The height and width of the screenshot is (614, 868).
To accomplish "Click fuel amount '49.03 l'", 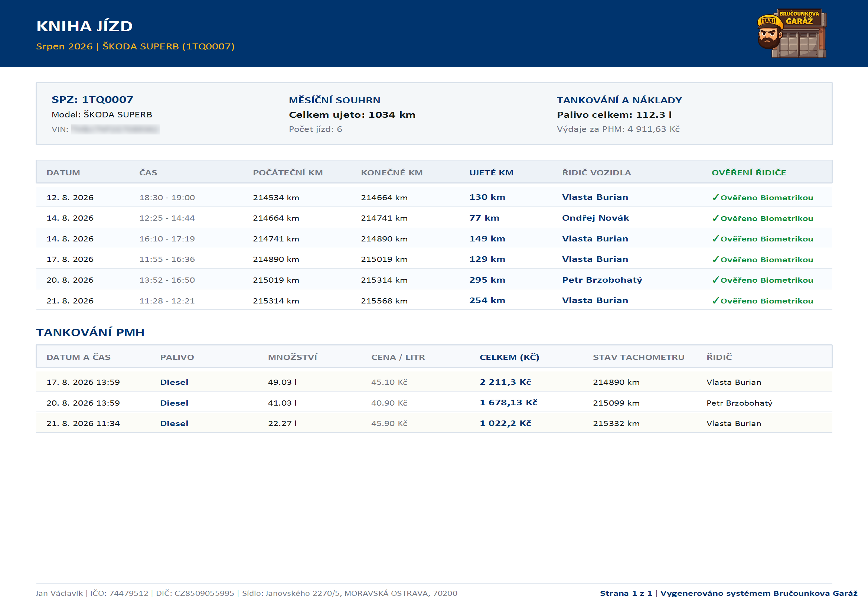I will pyautogui.click(x=283, y=382).
